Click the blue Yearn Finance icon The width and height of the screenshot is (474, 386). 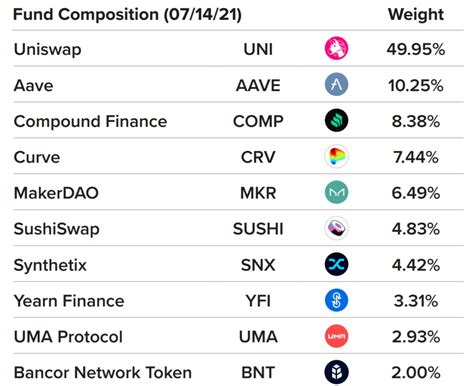[336, 300]
